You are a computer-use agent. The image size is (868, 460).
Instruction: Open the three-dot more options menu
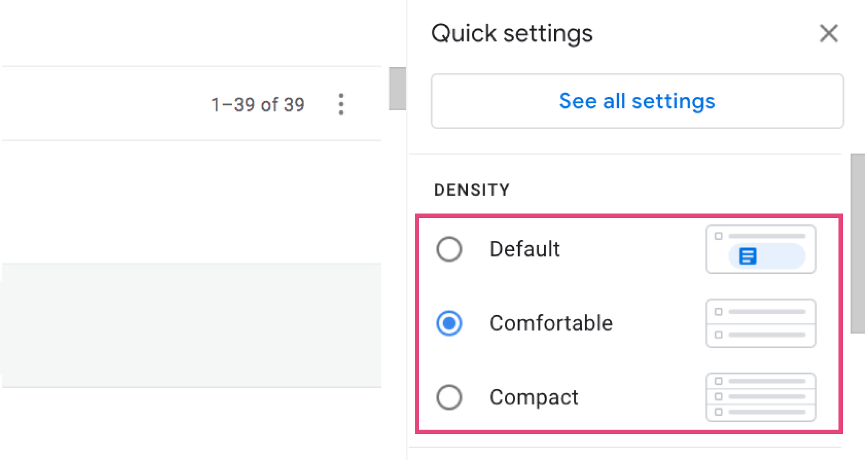(341, 104)
